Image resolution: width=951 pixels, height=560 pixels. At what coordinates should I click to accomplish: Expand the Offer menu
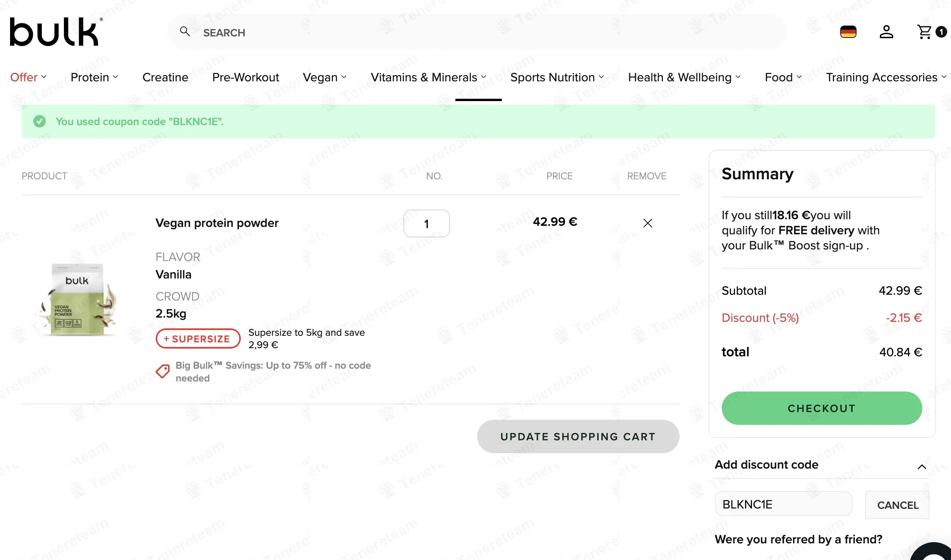click(28, 77)
